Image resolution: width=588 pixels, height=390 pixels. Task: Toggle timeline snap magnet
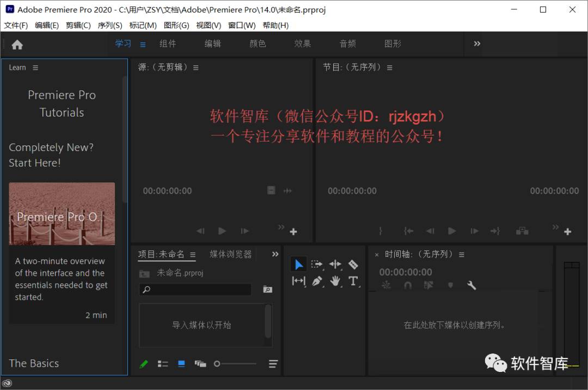[x=408, y=285]
